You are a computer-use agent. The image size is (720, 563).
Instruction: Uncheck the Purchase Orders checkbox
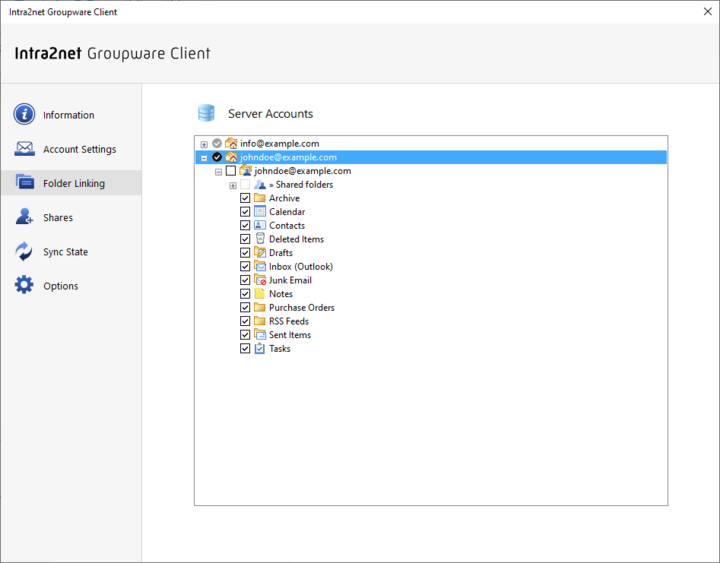click(x=245, y=307)
